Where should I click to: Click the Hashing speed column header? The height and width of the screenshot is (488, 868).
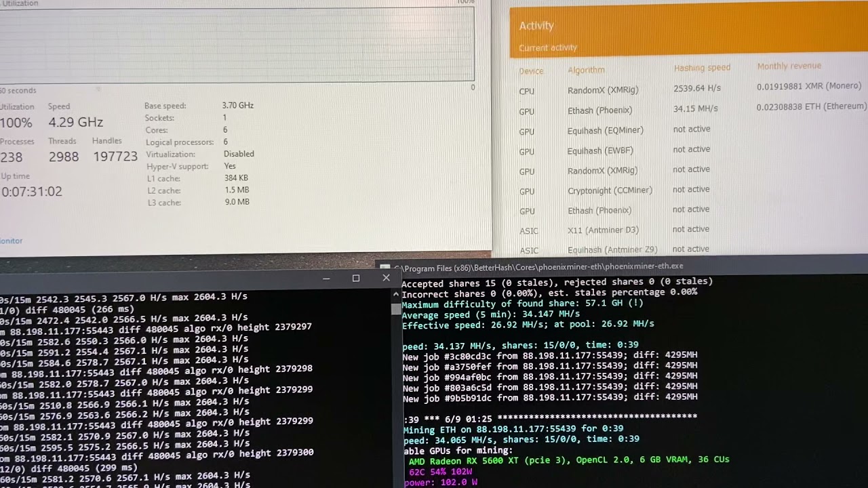(x=702, y=68)
